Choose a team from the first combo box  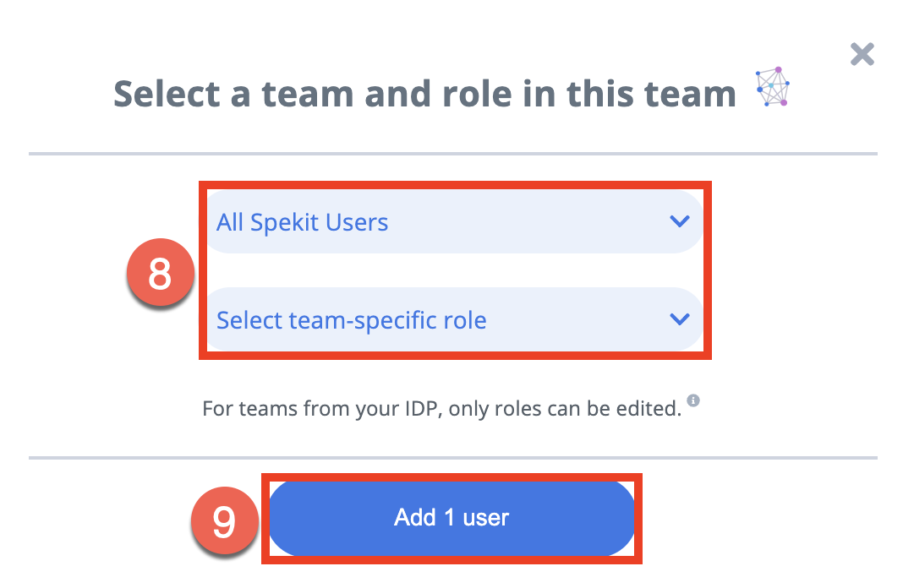coord(454,222)
